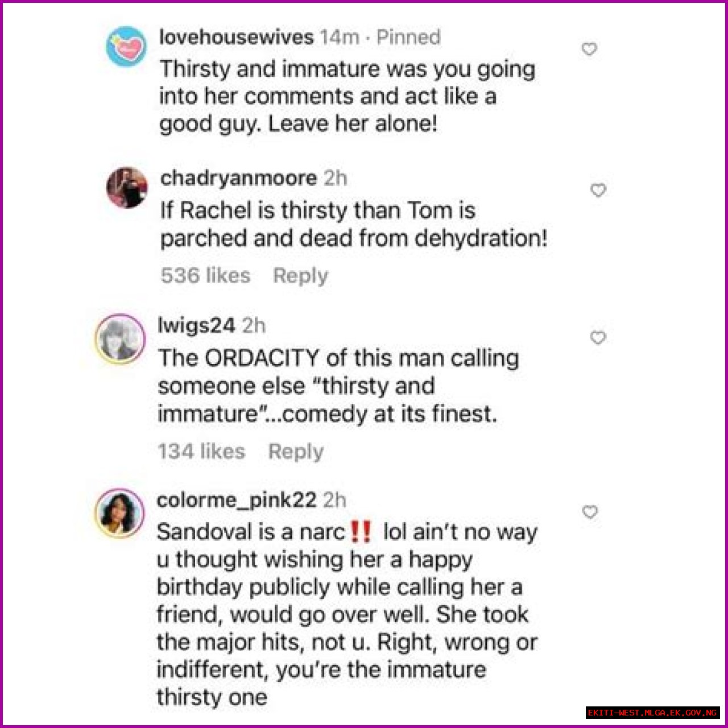Open the lovehousewives username link
This screenshot has width=728, height=728.
click(x=236, y=38)
